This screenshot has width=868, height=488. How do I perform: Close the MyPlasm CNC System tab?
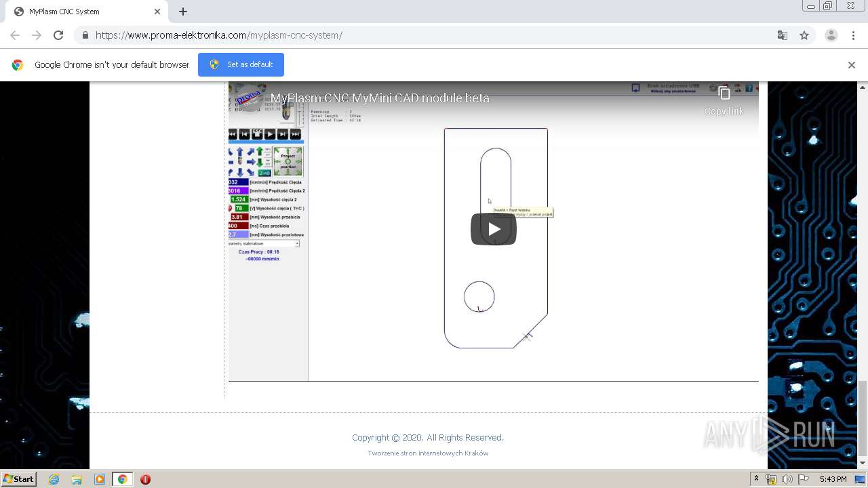(x=157, y=12)
